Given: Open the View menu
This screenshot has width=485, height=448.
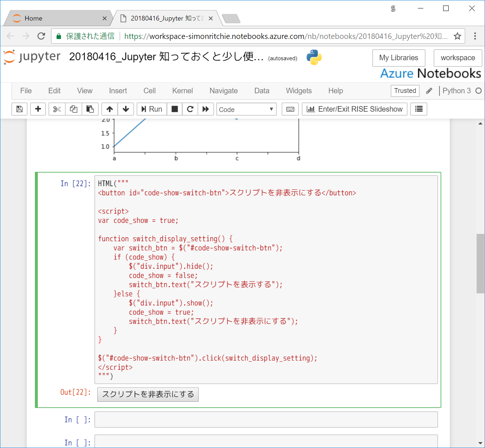Looking at the screenshot, I should click(x=85, y=91).
